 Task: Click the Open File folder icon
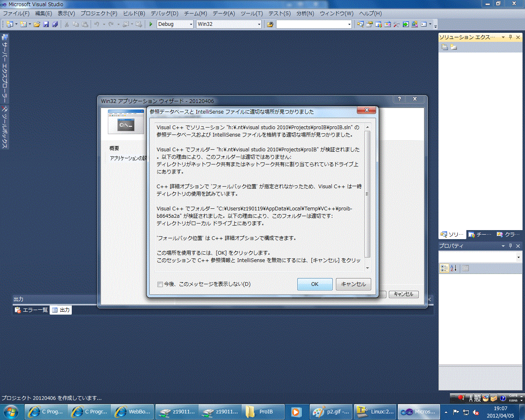tap(37, 24)
